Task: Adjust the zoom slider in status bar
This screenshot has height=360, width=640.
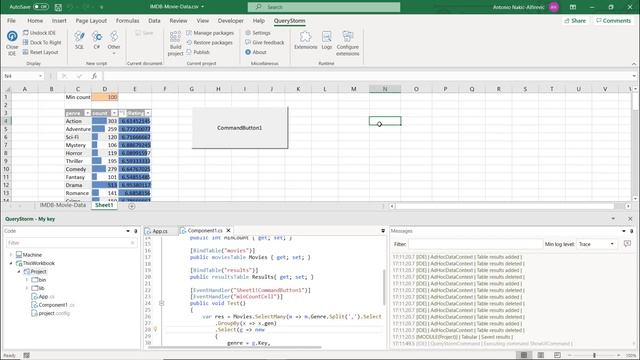Action: click(594, 355)
